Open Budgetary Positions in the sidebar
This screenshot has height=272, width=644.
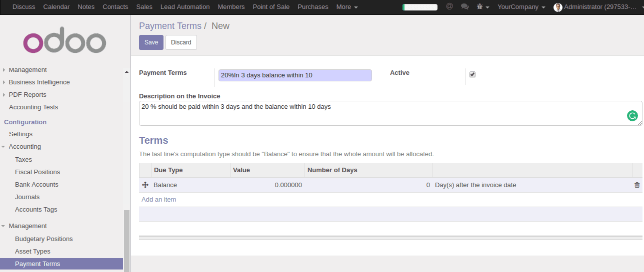[44, 239]
